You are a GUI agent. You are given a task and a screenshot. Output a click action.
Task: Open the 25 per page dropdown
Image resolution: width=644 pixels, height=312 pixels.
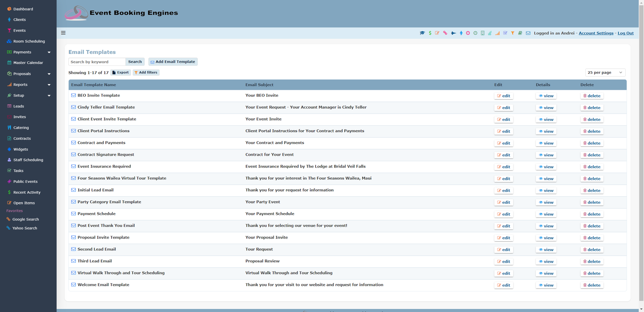[x=605, y=73]
